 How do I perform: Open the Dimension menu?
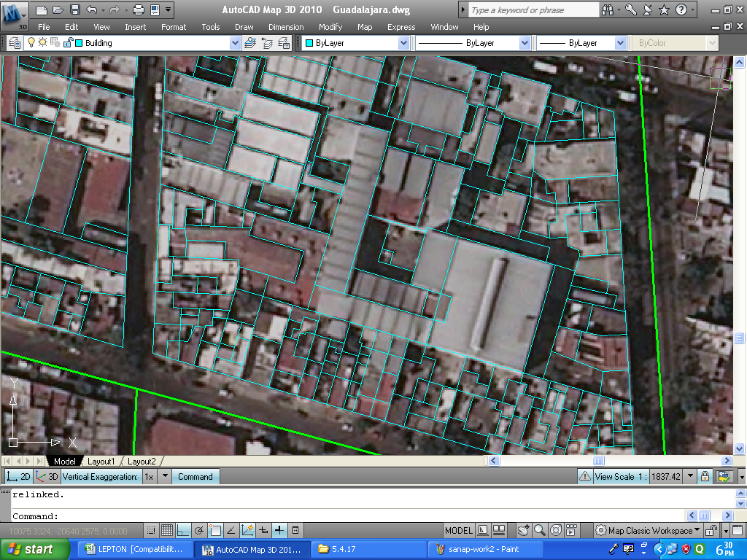pyautogui.click(x=286, y=27)
